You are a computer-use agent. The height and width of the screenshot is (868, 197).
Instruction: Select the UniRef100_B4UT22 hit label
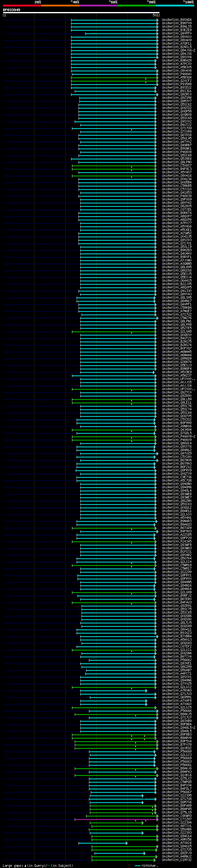[x=176, y=125]
